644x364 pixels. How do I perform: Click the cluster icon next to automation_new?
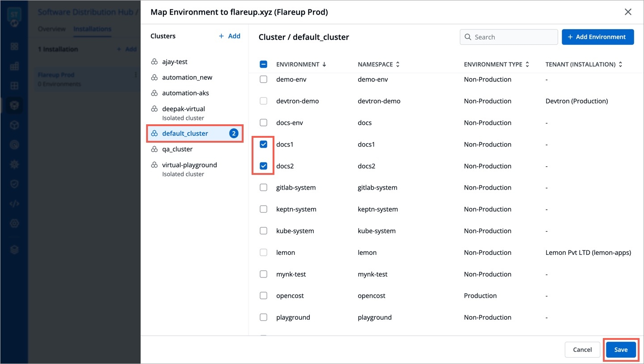point(154,77)
